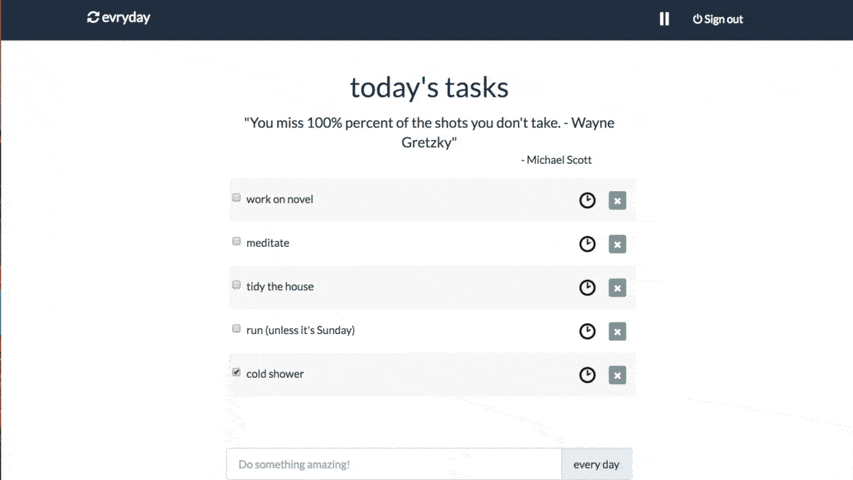Click the evryday logo
Viewport: 853px width, 480px height.
(119, 17)
